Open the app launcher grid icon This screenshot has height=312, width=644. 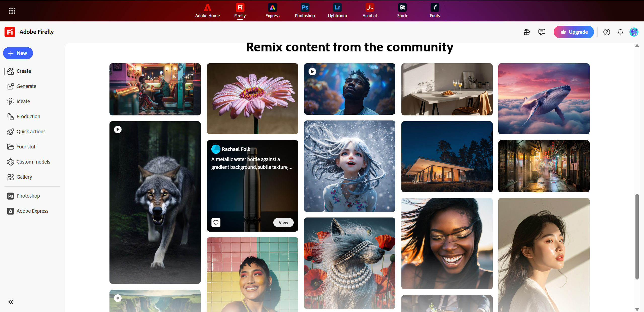tap(12, 11)
